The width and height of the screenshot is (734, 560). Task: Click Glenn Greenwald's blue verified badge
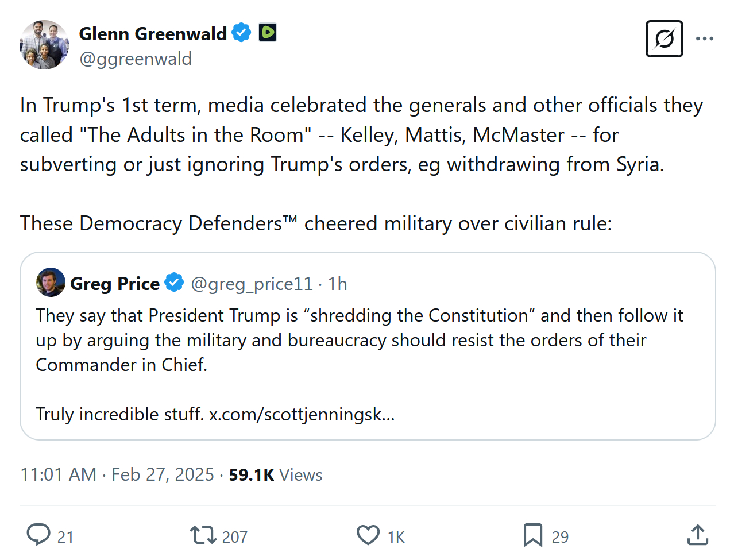click(x=241, y=33)
